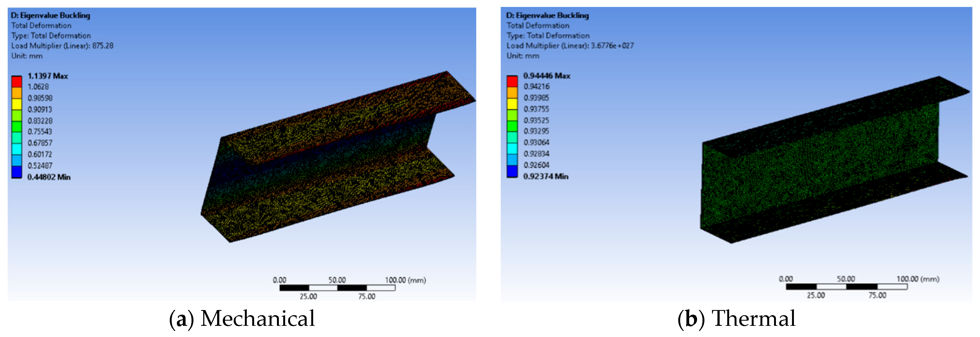Click the cyan legend swatch in the Thermal plot
The image size is (980, 337).
pyautogui.click(x=512, y=149)
